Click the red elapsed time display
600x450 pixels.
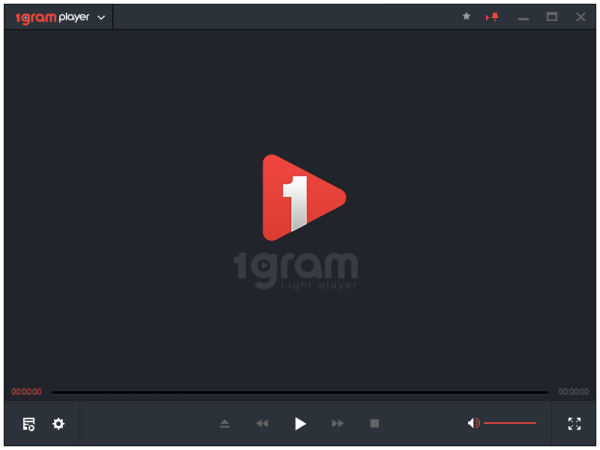(27, 392)
